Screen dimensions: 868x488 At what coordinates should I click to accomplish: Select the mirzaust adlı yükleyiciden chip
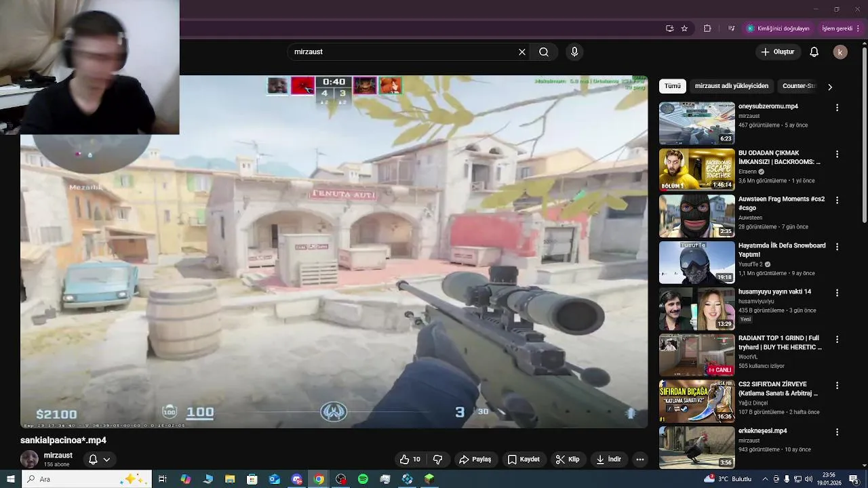731,86
